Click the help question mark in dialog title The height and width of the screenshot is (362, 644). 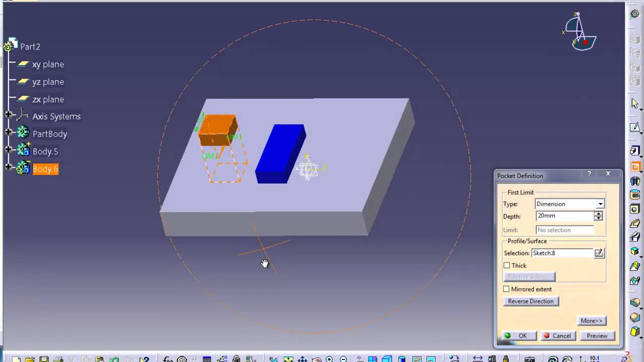click(589, 174)
